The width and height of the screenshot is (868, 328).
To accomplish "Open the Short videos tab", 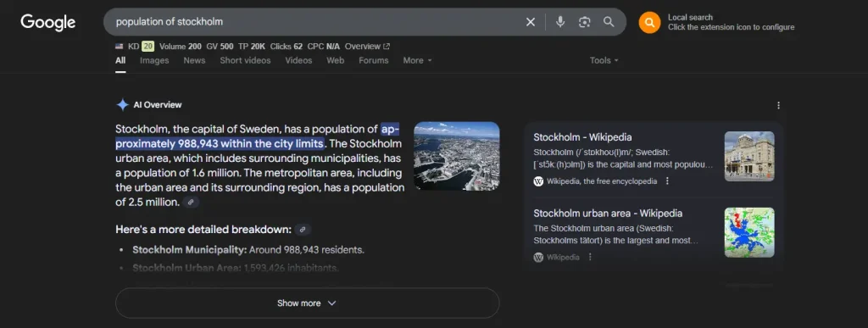I will 245,60.
